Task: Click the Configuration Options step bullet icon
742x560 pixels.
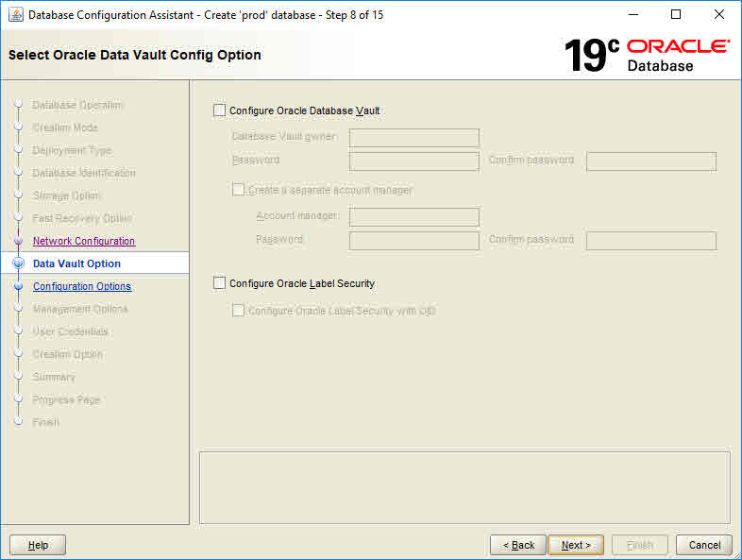Action: [17, 287]
